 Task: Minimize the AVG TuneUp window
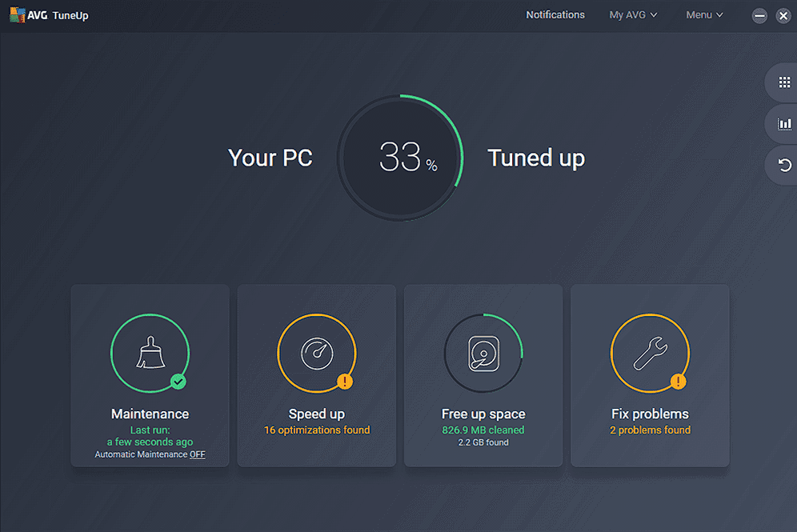(x=759, y=15)
